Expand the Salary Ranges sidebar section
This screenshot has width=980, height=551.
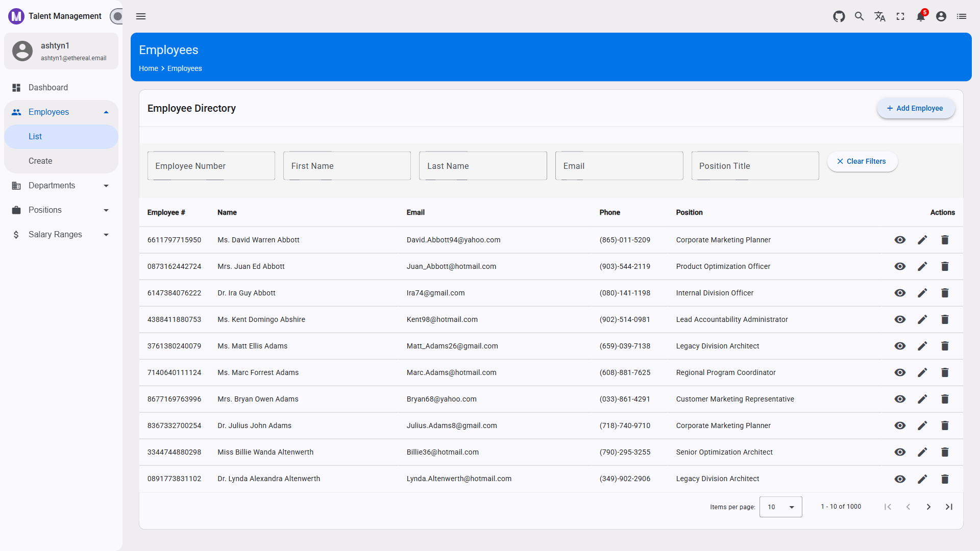[x=55, y=234]
